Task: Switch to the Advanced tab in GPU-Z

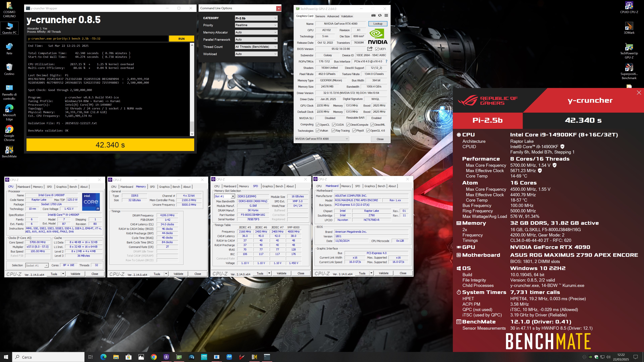Action: coord(333,16)
